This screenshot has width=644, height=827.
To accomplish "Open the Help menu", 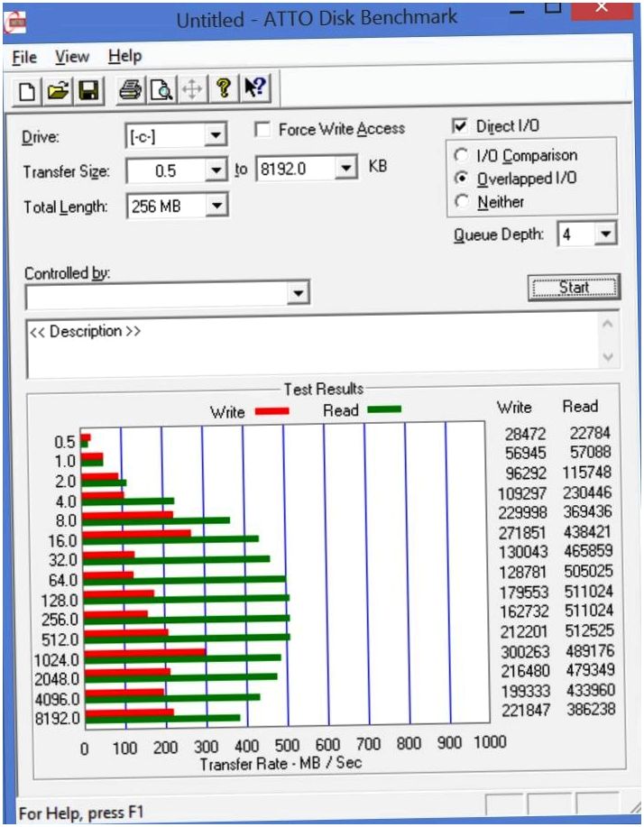I will point(125,55).
